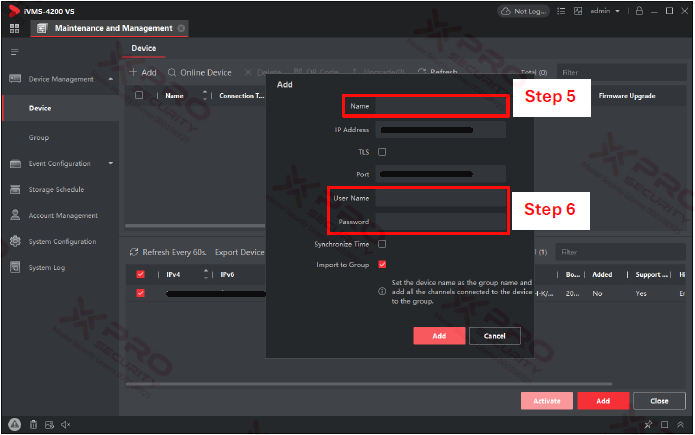Select the Maintenance and Management tab
Image resolution: width=695 pixels, height=435 pixels.
pyautogui.click(x=106, y=28)
